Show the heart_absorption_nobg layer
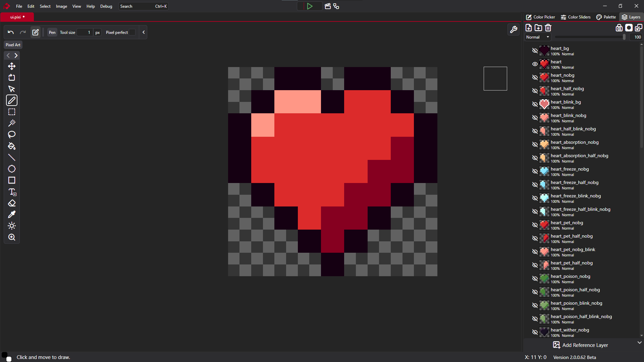The height and width of the screenshot is (362, 644). (x=535, y=144)
